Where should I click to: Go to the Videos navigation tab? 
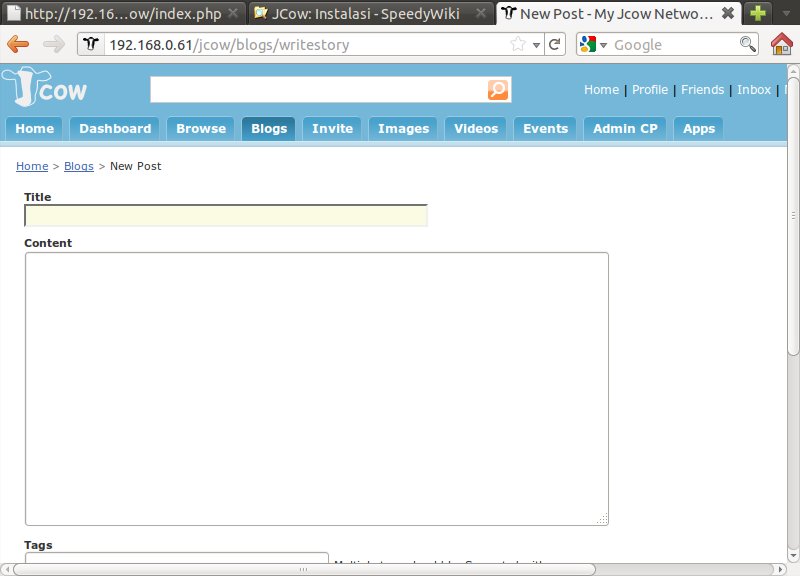(476, 128)
